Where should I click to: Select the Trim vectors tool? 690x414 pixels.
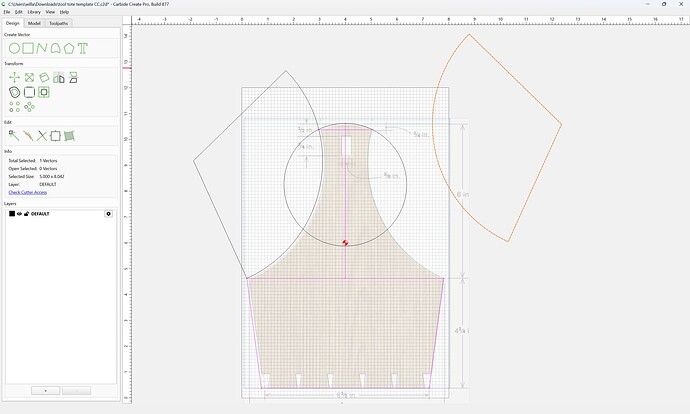pyautogui.click(x=42, y=136)
